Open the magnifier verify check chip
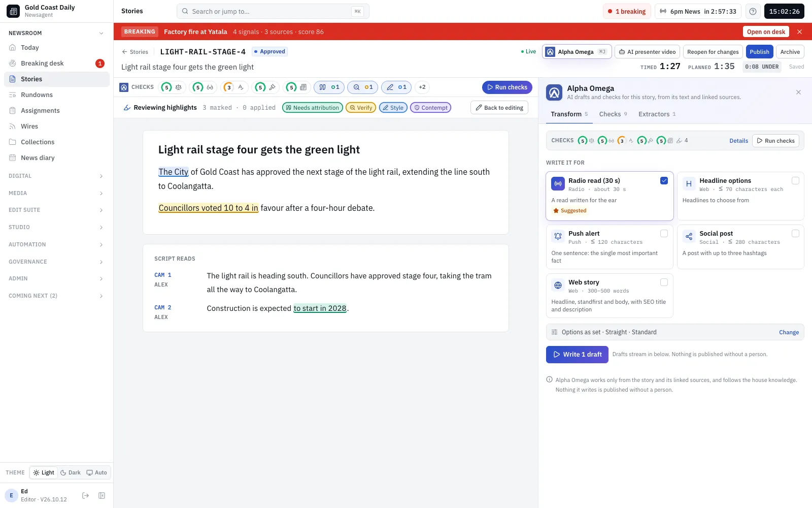Viewport: 812px width, 508px height. point(363,87)
